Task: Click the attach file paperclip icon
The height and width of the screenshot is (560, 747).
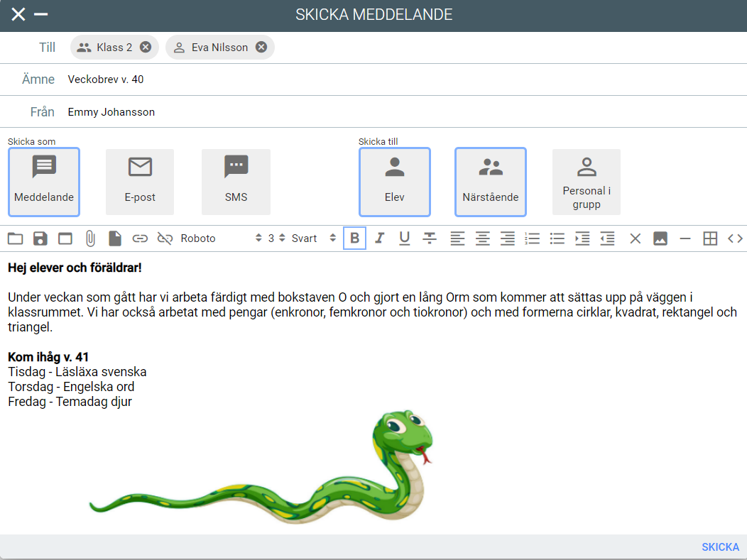Action: point(90,238)
